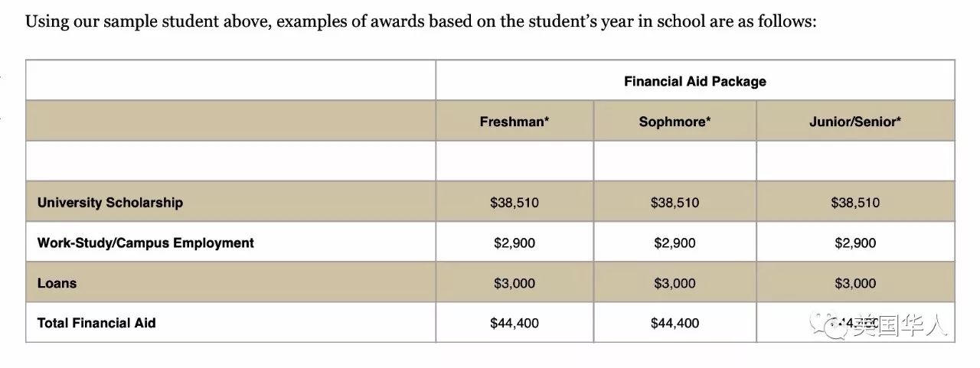Select Freshman Loans $3,000 cell
The image size is (980, 368).
coord(514,283)
